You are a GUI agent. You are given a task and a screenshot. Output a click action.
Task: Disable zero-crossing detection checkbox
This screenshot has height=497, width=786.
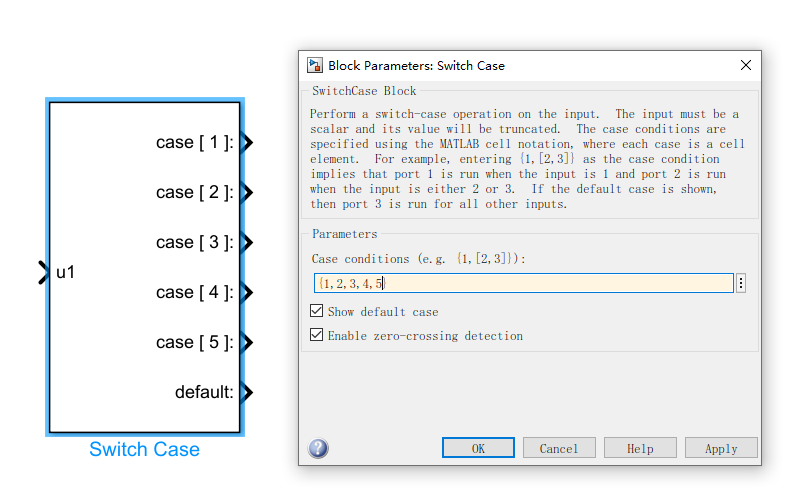tap(318, 336)
